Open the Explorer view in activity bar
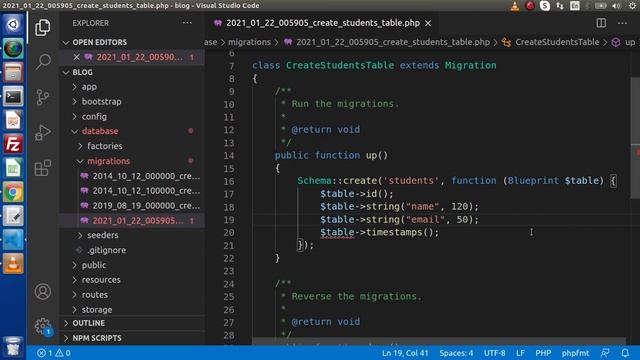 click(x=42, y=27)
